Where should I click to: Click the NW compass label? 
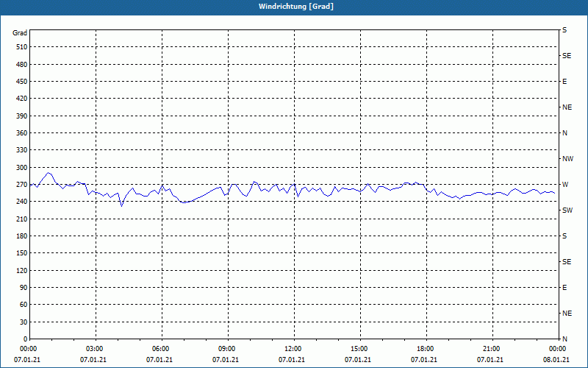567,159
